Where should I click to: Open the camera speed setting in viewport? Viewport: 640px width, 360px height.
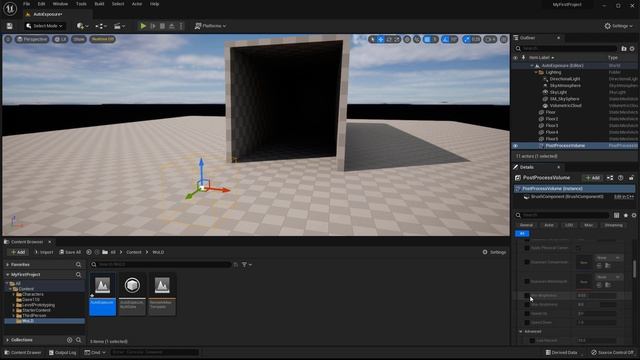pyautogui.click(x=490, y=39)
